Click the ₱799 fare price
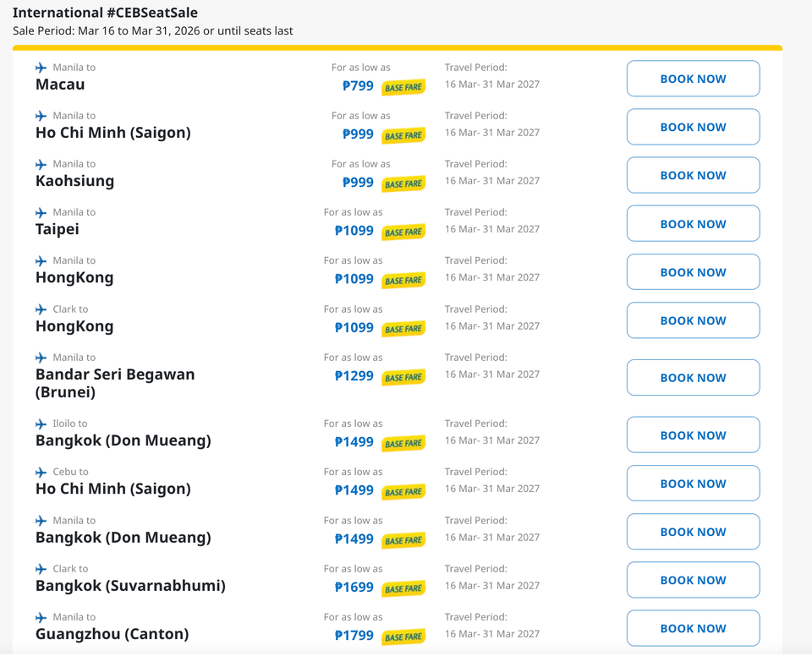Image resolution: width=812 pixels, height=656 pixels. click(x=358, y=86)
